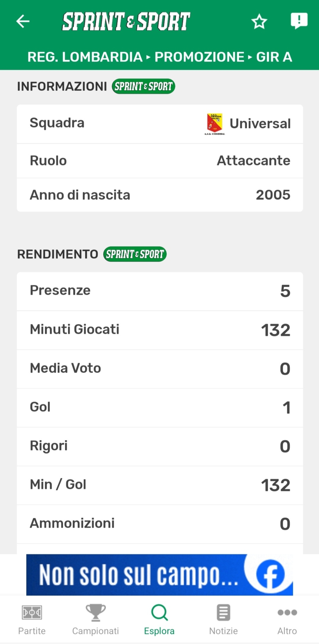Tap the Sprint e Sport badge beside Informazioni
The image size is (319, 644).
pos(143,87)
